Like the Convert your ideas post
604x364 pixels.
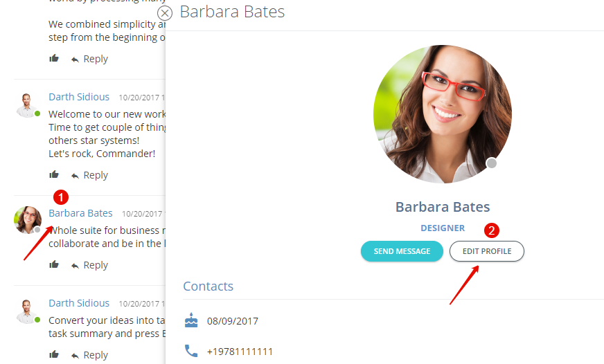click(x=54, y=354)
